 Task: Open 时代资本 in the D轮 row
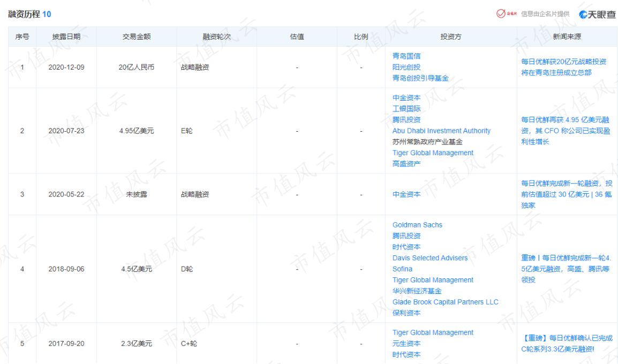click(406, 247)
